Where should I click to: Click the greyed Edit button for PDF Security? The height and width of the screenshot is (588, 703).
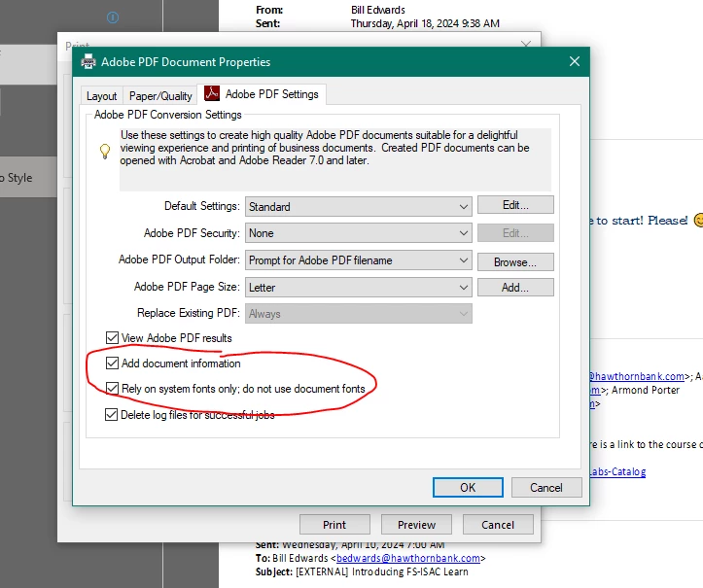pos(515,233)
